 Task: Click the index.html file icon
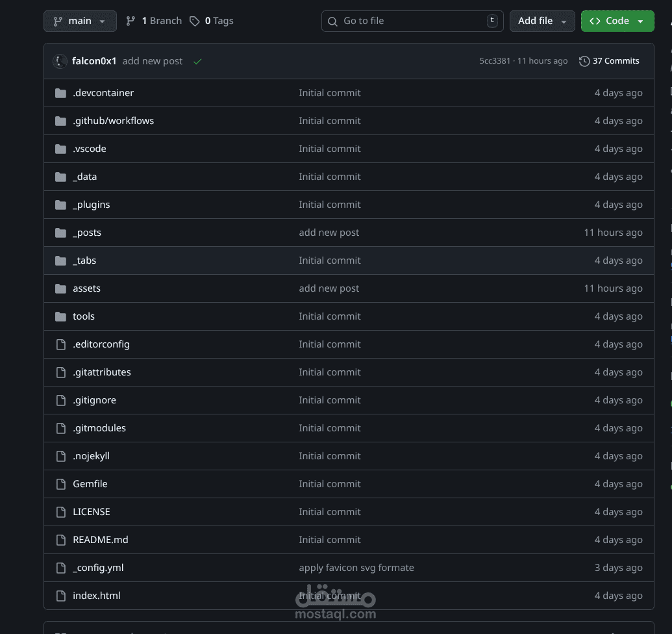click(x=61, y=596)
